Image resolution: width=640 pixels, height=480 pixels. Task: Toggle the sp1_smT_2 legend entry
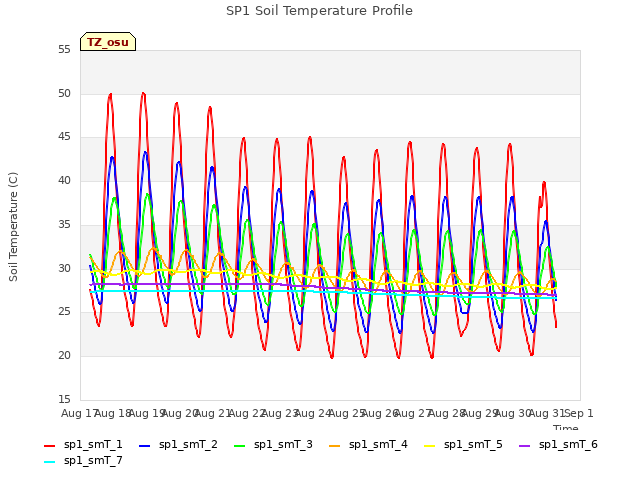pyautogui.click(x=178, y=444)
